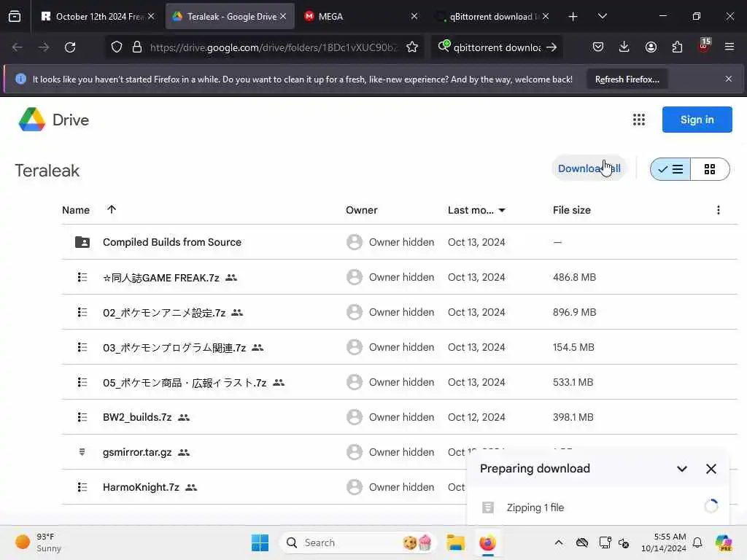
Task: Click the 486.8 MB file size cell
Action: (x=575, y=277)
